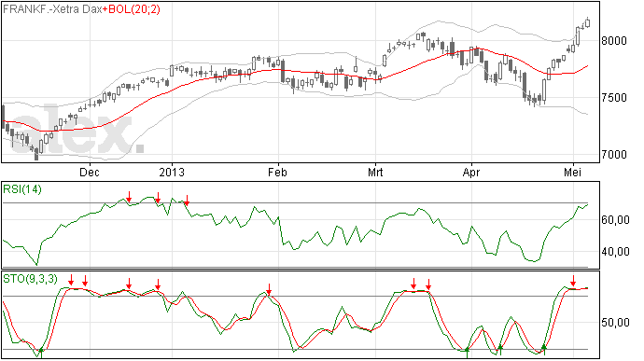Select the STO(9,3,3) panel label
644x361 pixels.
[31, 279]
